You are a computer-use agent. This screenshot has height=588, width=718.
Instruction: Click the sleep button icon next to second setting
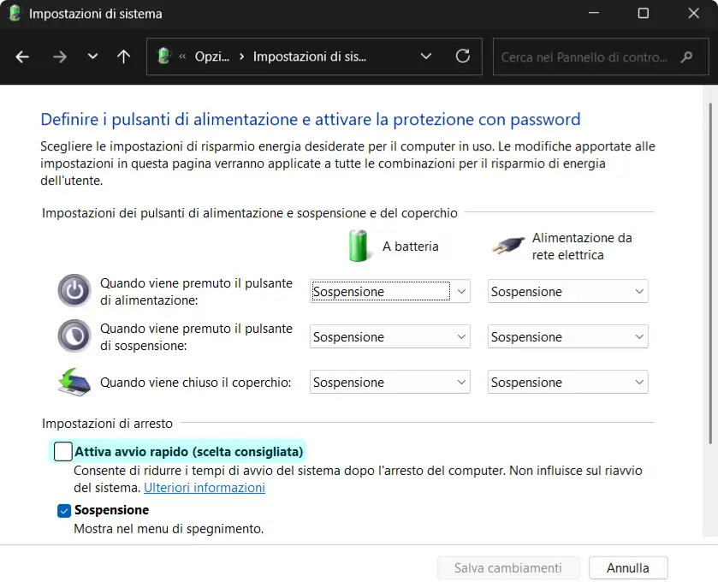[x=74, y=336]
